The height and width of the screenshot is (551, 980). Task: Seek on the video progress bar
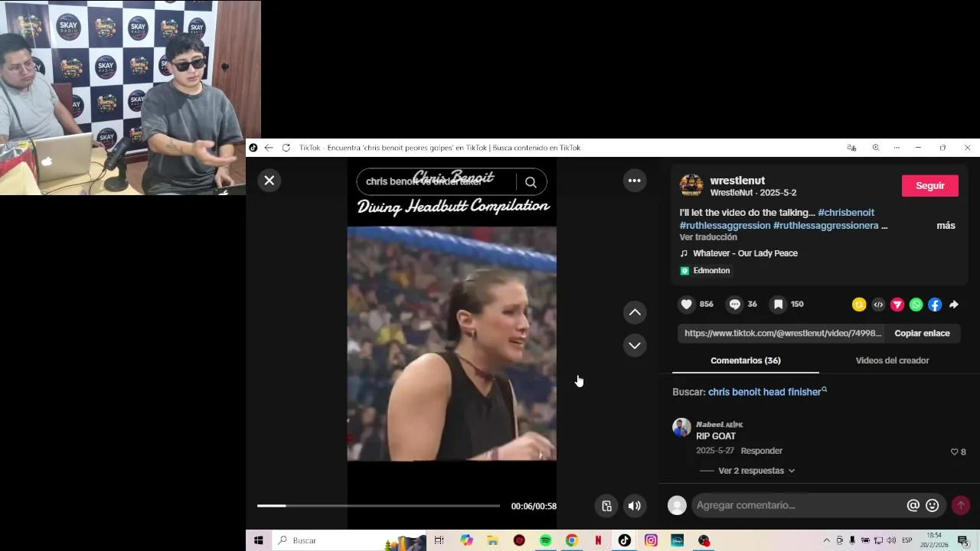pos(378,506)
